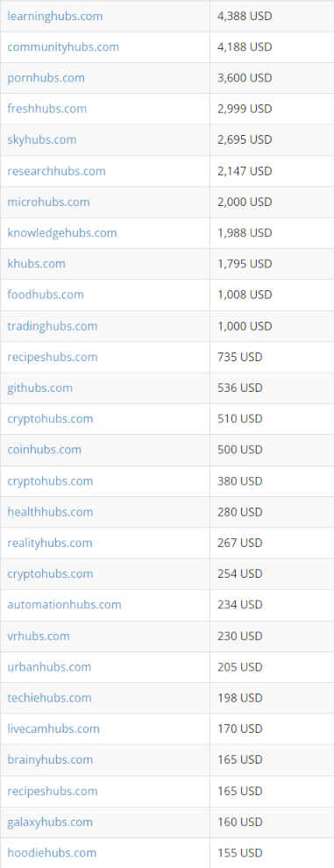Open techiehubs.com link
Image resolution: width=334 pixels, height=868 pixels.
pyautogui.click(x=49, y=698)
